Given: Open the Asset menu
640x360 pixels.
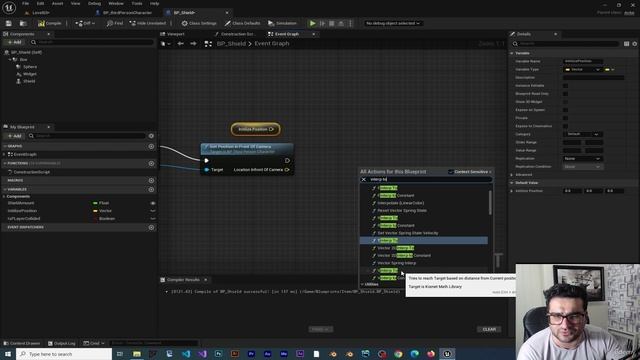Looking at the screenshot, I should 57,3.
